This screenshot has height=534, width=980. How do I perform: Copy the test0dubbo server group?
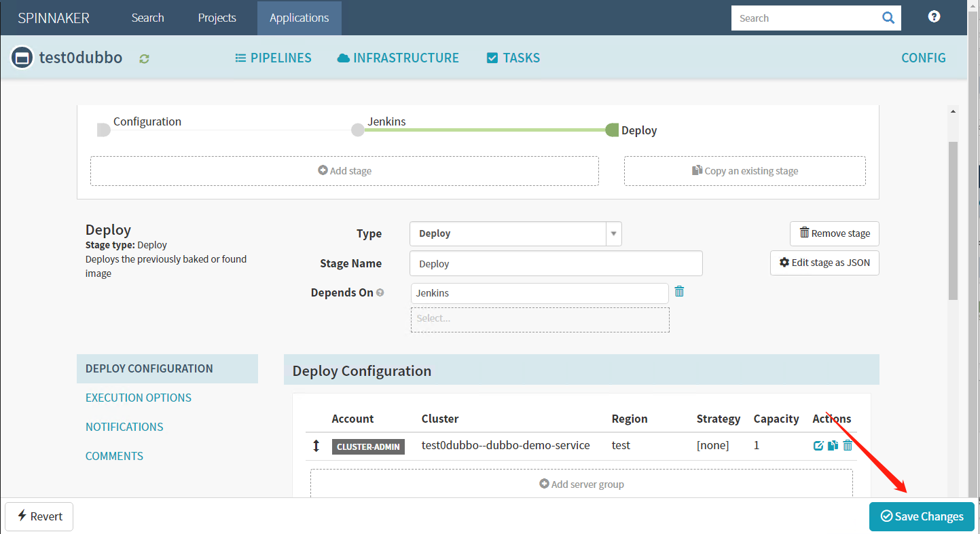(x=833, y=446)
